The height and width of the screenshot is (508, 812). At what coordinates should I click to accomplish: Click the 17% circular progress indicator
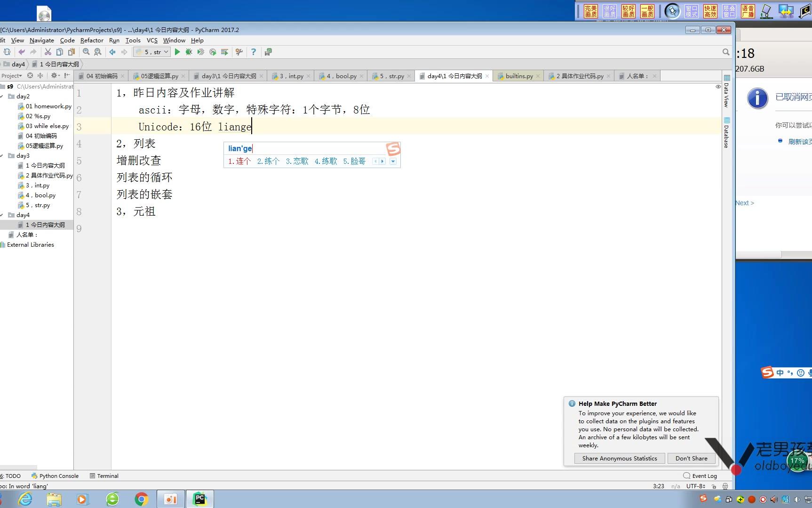tap(798, 461)
